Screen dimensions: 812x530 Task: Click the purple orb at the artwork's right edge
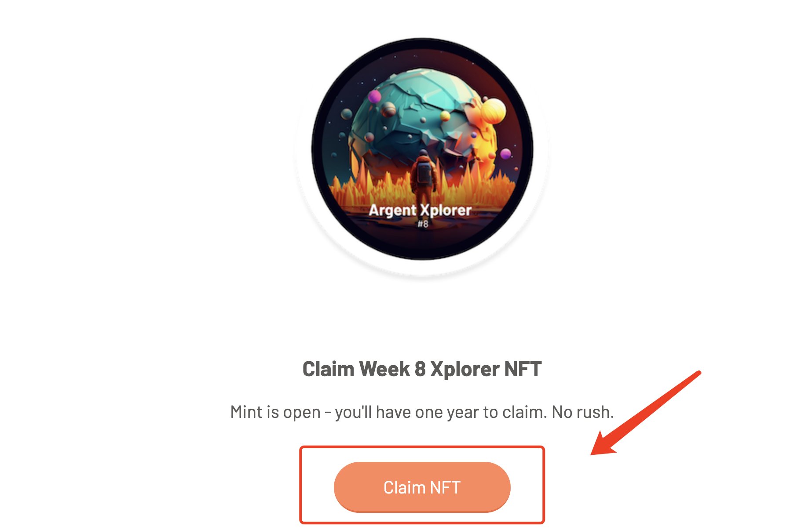(506, 154)
